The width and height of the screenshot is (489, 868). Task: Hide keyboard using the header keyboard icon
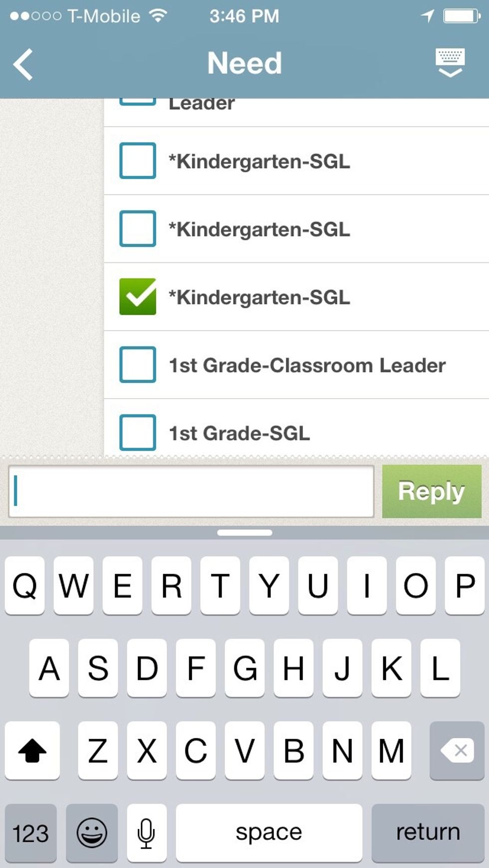tap(450, 63)
